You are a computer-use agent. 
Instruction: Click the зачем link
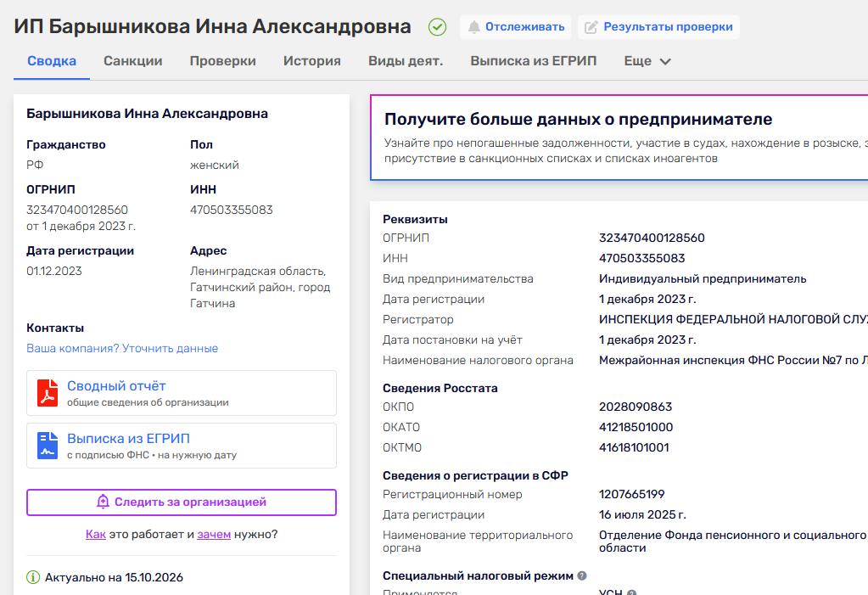point(214,535)
